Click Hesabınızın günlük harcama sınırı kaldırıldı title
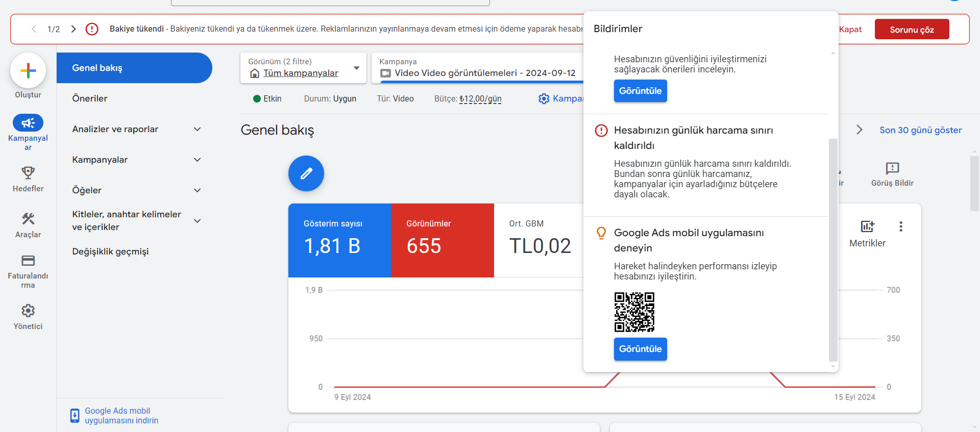980x432 pixels. coord(693,138)
